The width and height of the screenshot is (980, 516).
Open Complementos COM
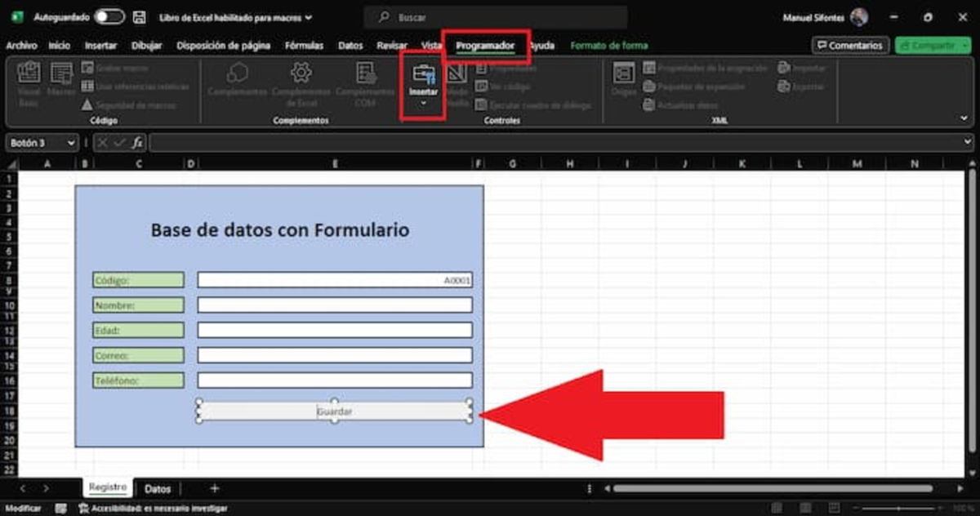click(364, 87)
